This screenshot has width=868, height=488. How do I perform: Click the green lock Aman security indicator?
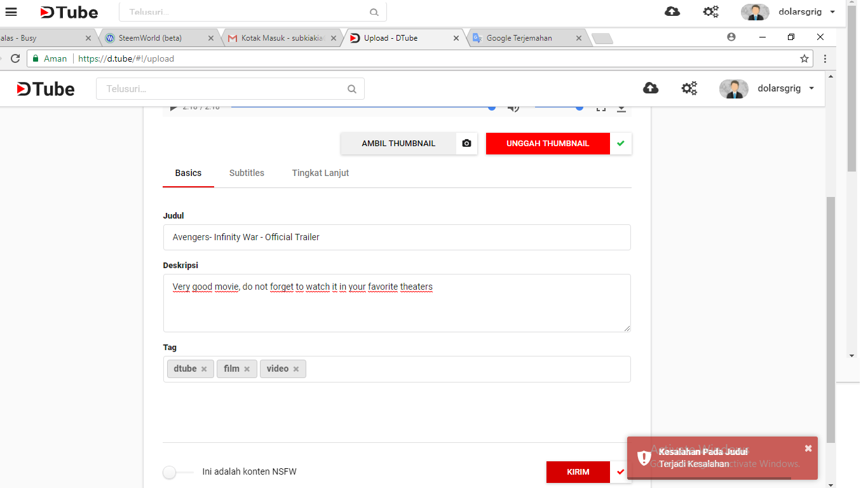pyautogui.click(x=50, y=58)
